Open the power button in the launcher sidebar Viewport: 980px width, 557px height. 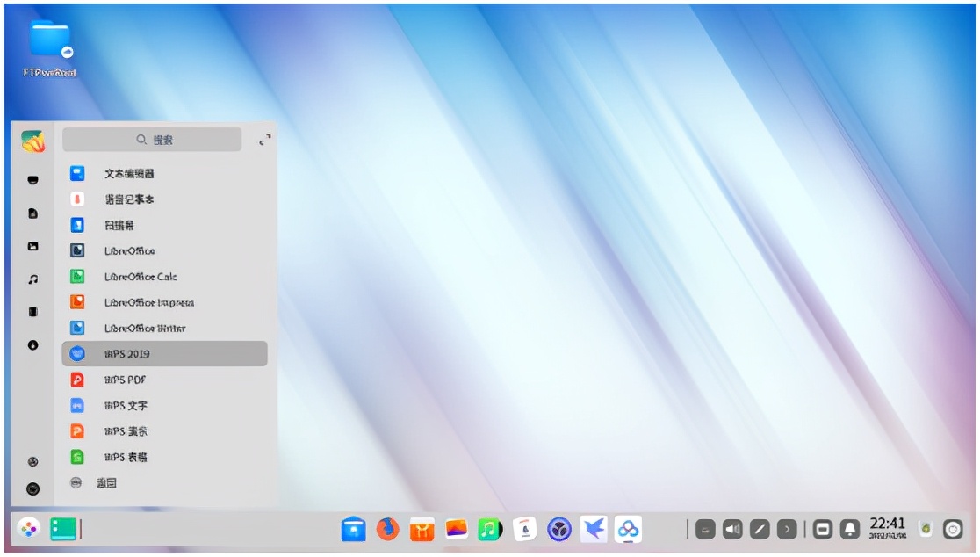pos(32,489)
